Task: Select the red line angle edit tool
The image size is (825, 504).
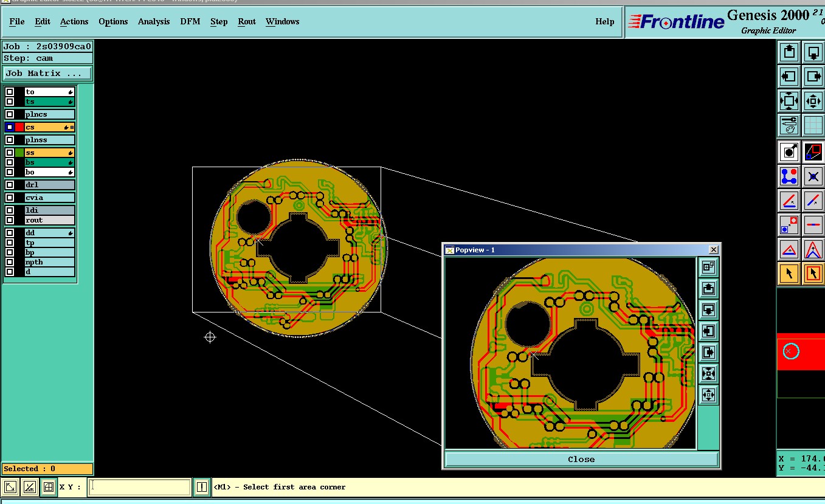Action: 789,200
